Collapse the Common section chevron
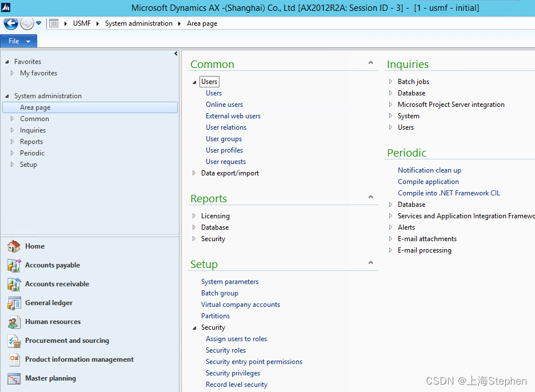The image size is (535, 392). point(370,63)
